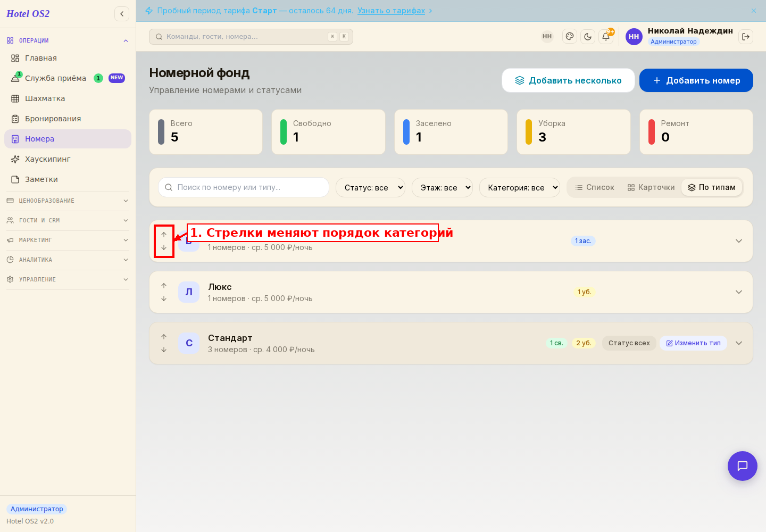Follow the Узнать о тарифах link
766x532 pixels.
[391, 11]
